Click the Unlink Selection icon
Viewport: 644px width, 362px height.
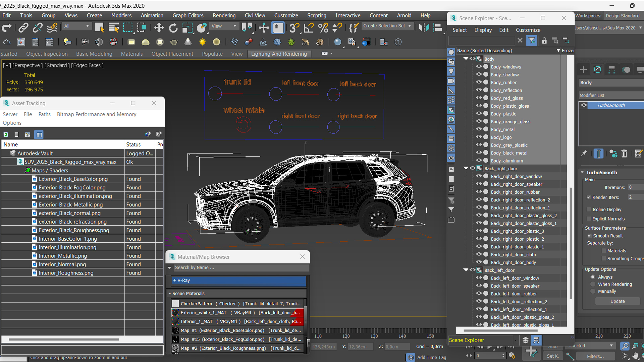pos(38,28)
